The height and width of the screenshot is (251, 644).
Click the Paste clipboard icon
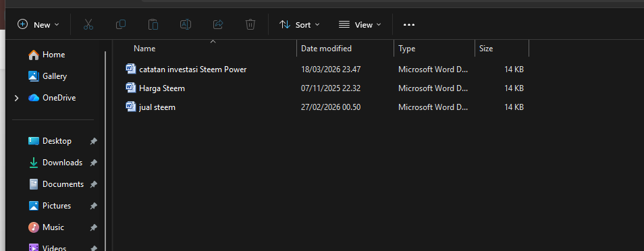tap(153, 25)
